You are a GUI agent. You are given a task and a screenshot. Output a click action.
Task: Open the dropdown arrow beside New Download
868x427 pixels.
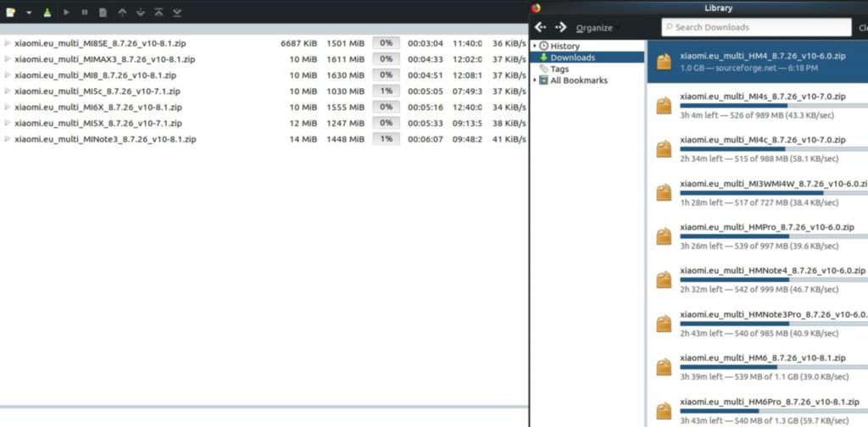(29, 12)
